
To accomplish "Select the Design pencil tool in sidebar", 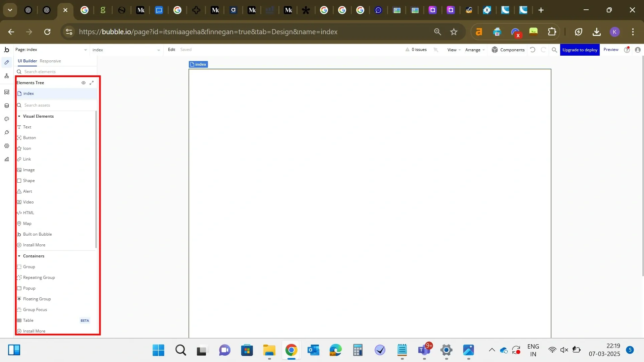I will pos(7,62).
